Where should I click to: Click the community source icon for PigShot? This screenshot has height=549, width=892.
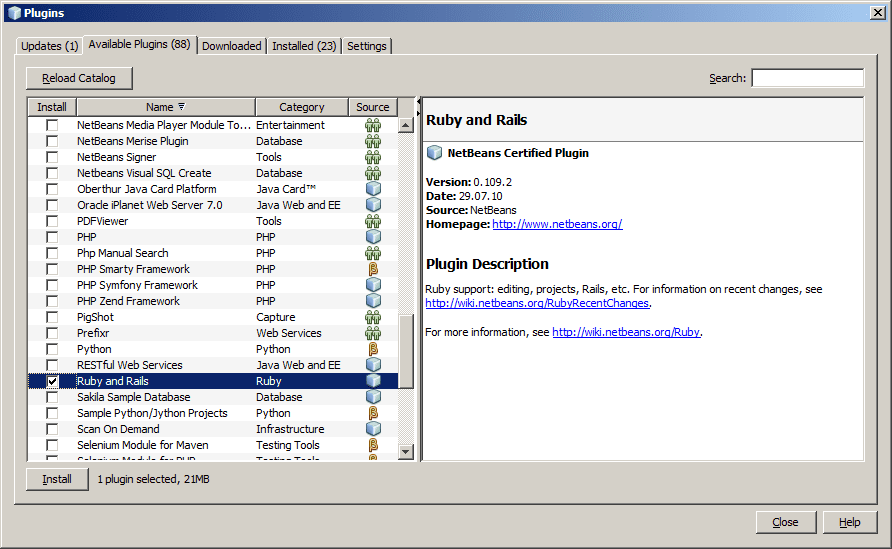373,317
